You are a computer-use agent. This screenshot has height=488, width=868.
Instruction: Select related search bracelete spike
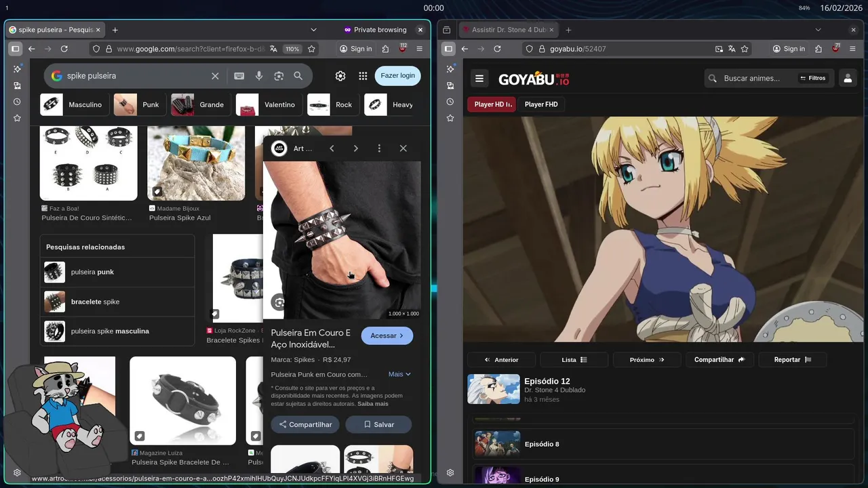[x=117, y=302]
